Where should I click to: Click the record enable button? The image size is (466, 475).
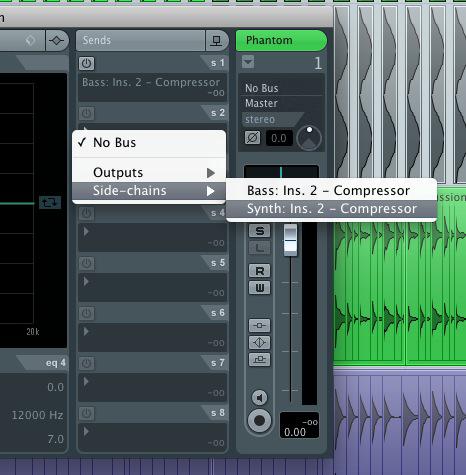click(x=260, y=421)
